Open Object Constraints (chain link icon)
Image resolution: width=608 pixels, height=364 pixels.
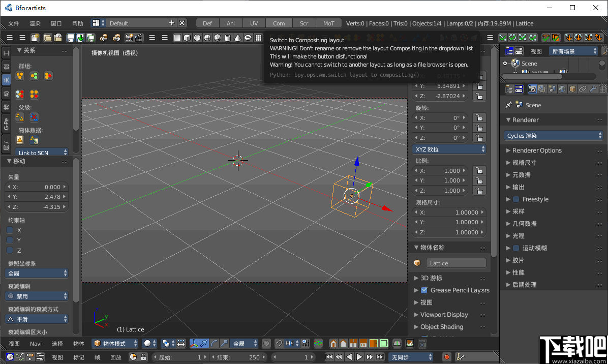point(583,89)
